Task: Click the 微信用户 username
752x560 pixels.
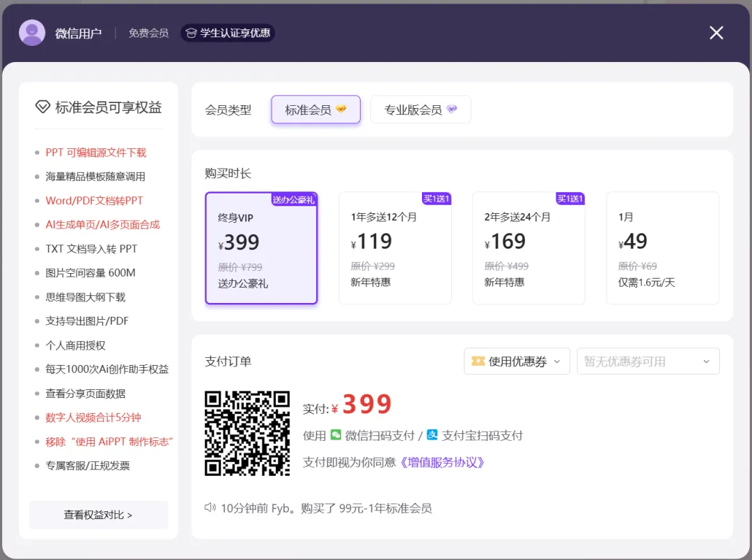Action: pyautogui.click(x=78, y=33)
